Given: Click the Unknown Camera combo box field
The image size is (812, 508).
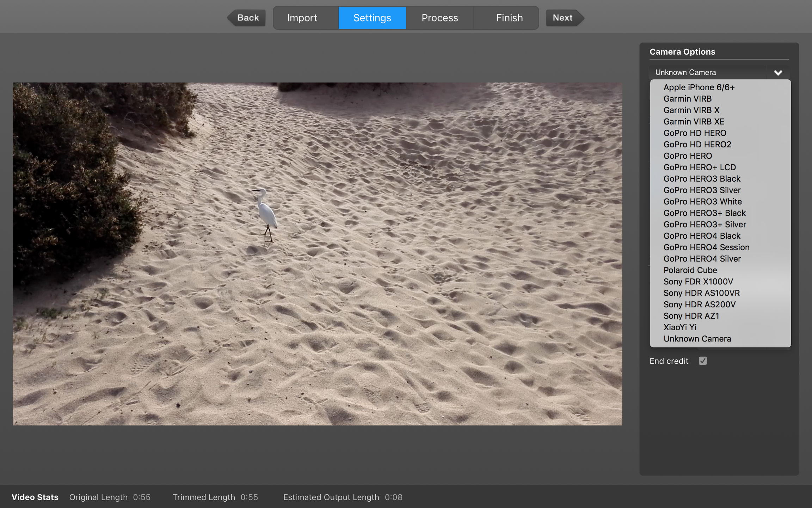Looking at the screenshot, I should (719, 72).
